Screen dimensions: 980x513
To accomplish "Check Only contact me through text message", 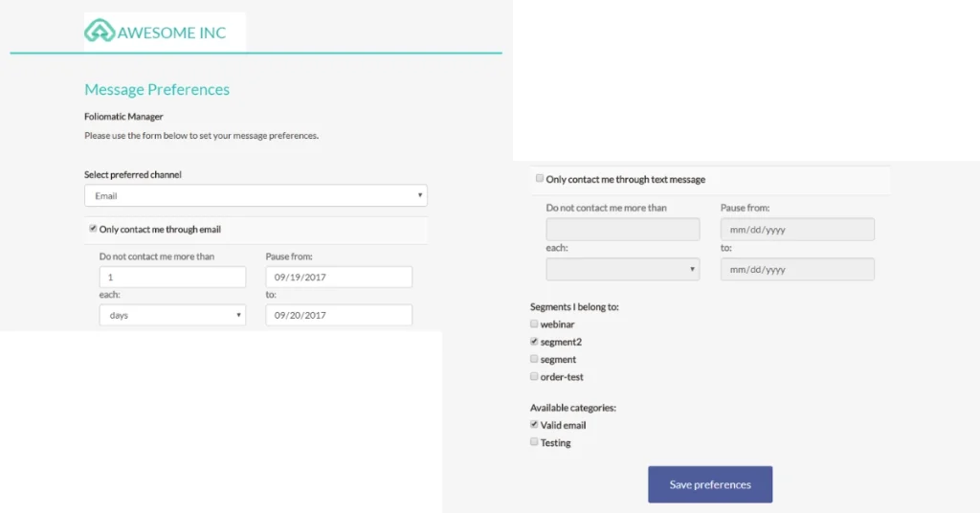I will point(540,179).
